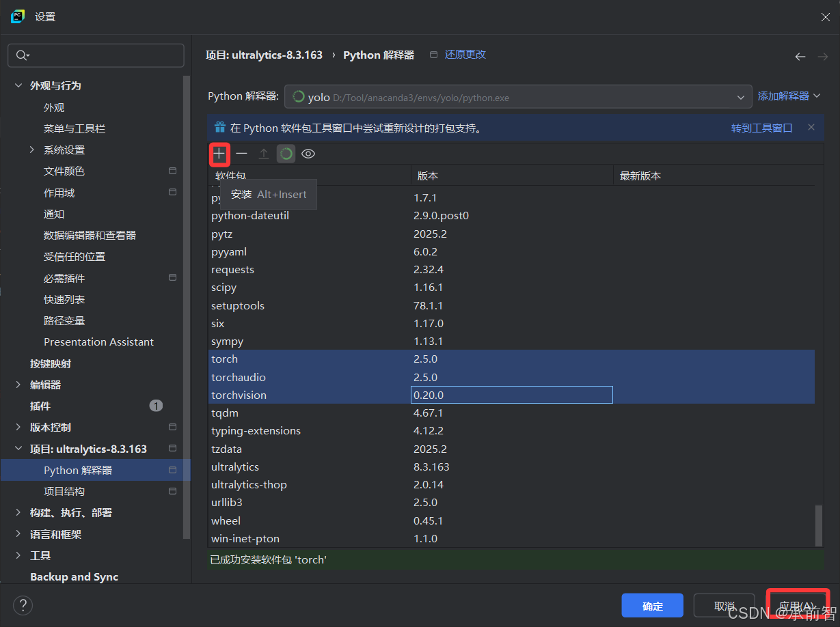
Task: Select the tqdm package row
Action: coord(511,413)
